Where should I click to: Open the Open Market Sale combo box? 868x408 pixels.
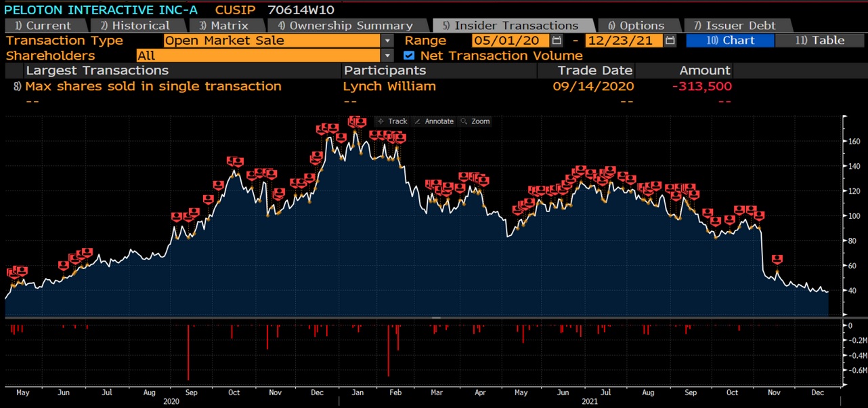[271, 41]
